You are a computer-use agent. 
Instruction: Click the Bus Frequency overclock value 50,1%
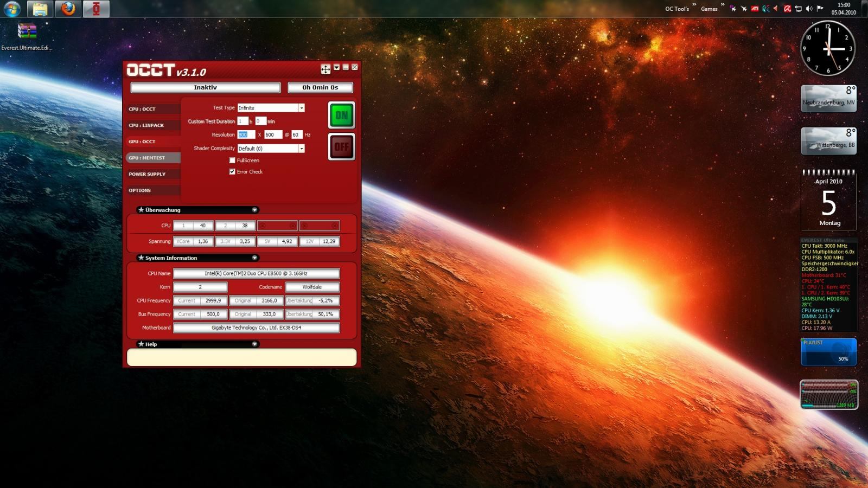pyautogui.click(x=326, y=314)
